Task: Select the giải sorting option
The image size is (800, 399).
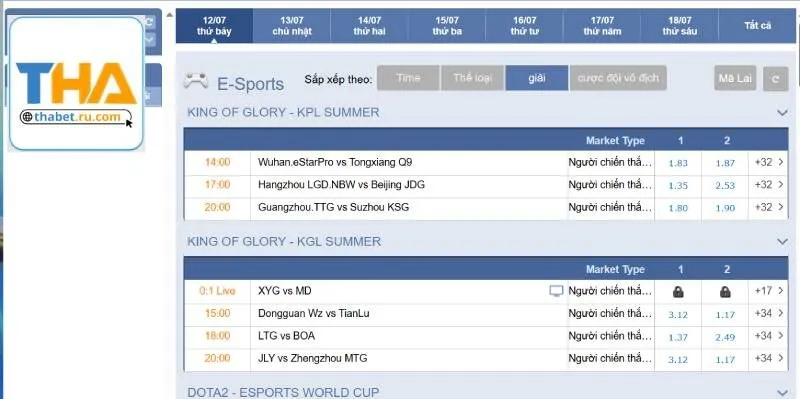Action: coord(537,78)
